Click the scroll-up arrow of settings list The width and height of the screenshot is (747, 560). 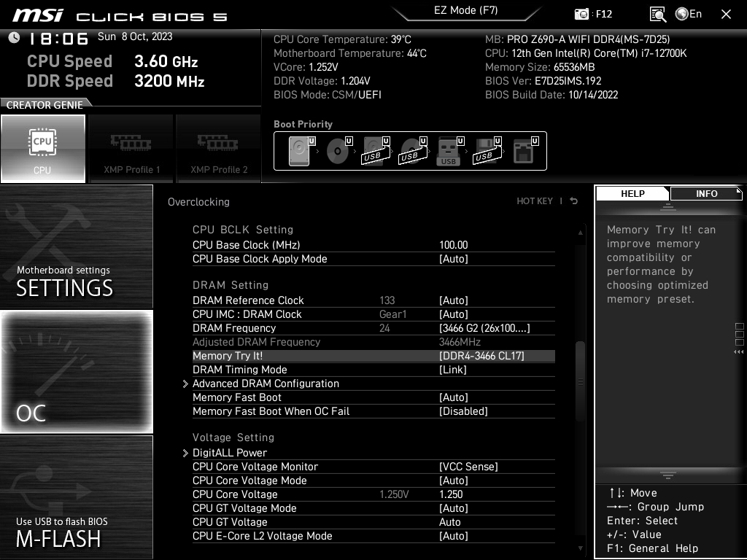coord(580,233)
